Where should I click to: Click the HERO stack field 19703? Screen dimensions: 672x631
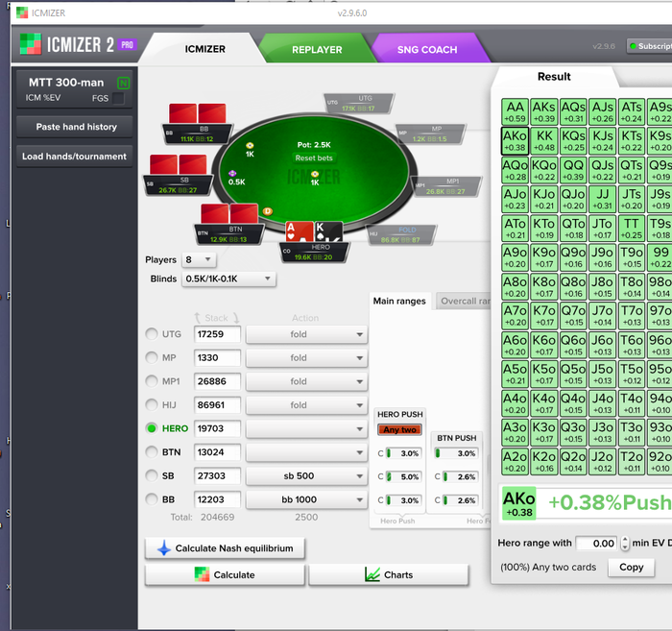coord(217,428)
